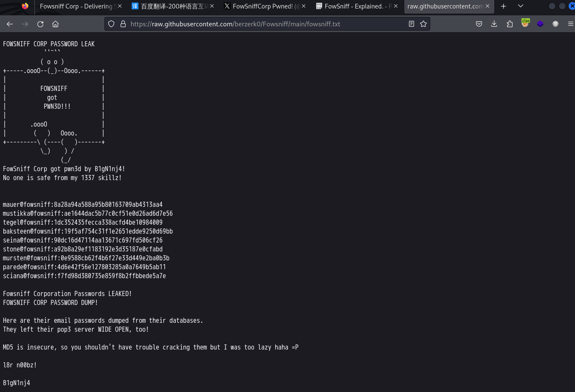
Task: Click the final B1gN1nj4 signature line
Action: coord(17,383)
